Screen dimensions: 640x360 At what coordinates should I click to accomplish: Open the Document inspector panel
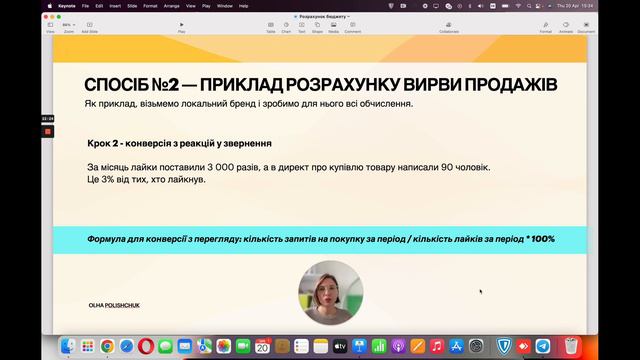pos(586,27)
